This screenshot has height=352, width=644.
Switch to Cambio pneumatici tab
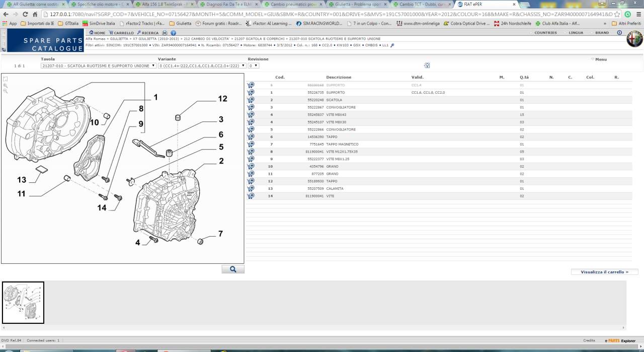293,4
